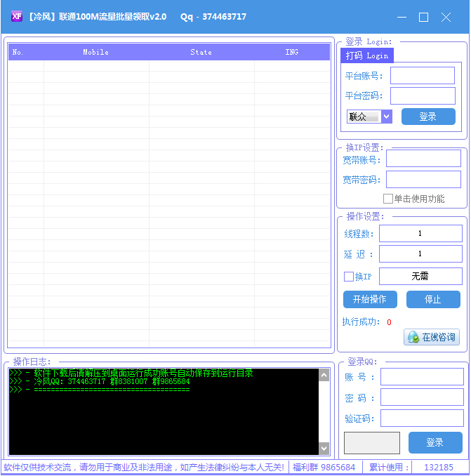Image resolution: width=471 pixels, height=476 pixels.
Task: Click the 福利群 9865684 status bar entry
Action: [x=324, y=467]
